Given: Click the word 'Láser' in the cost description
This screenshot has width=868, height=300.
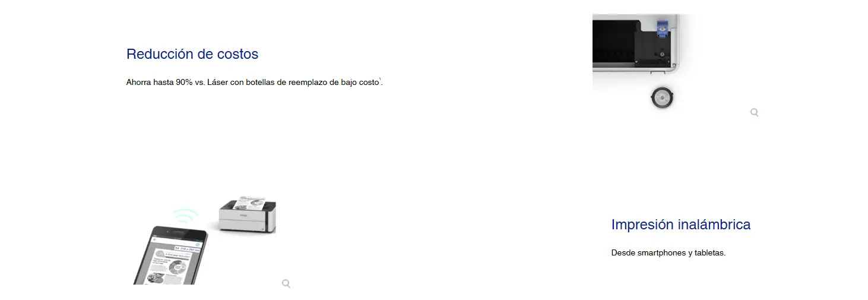Looking at the screenshot, I should coord(217,83).
